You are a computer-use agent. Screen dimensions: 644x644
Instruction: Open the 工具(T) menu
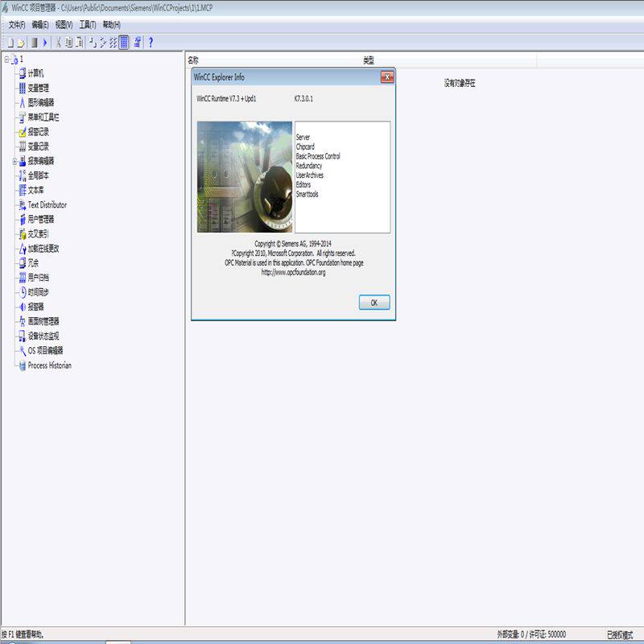tap(88, 25)
